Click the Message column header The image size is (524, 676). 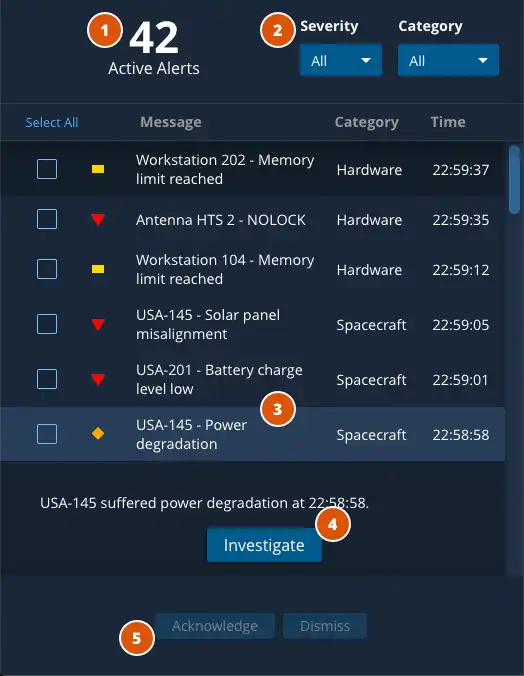click(x=171, y=122)
